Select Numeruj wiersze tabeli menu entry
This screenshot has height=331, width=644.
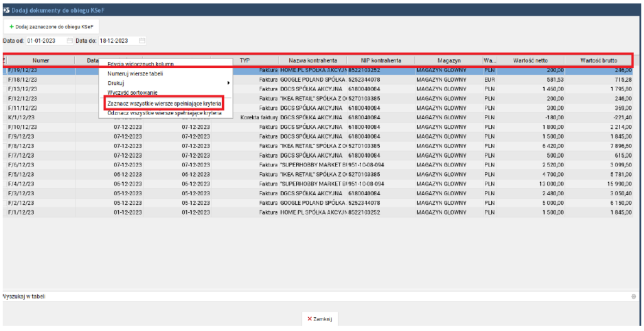pyautogui.click(x=136, y=73)
